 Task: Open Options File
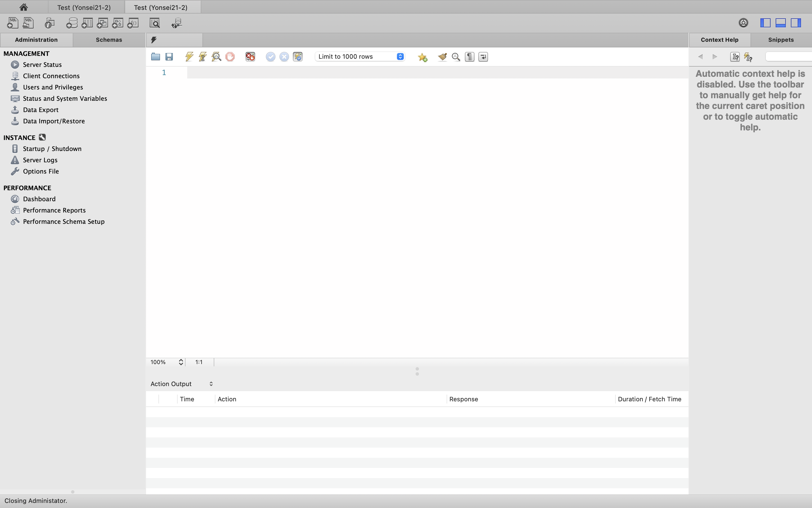41,171
